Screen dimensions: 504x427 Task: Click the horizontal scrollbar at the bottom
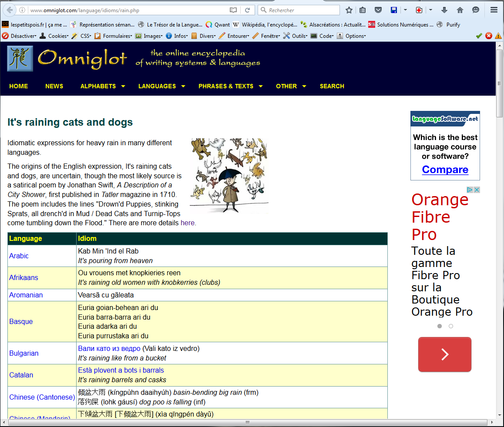pos(247,422)
